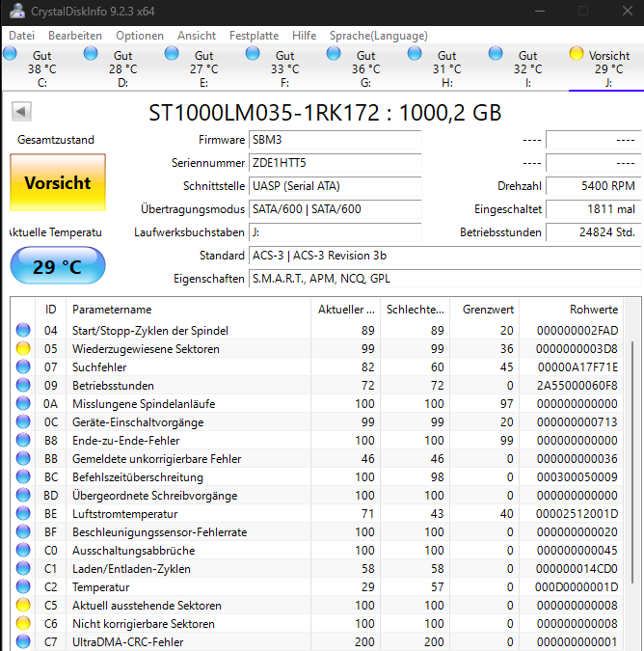Click yellow orb of Aktuell ausstehende Sektoren
The height and width of the screenshot is (651, 644).
coord(23,605)
